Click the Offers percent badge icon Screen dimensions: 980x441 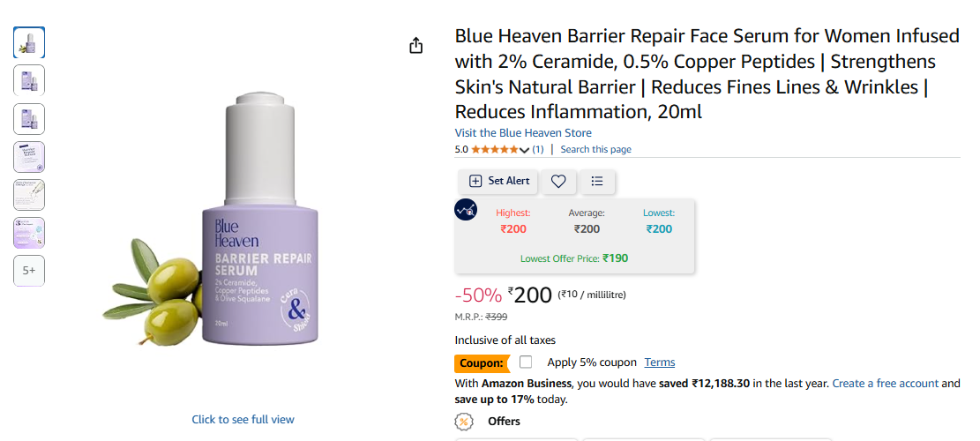pos(463,422)
